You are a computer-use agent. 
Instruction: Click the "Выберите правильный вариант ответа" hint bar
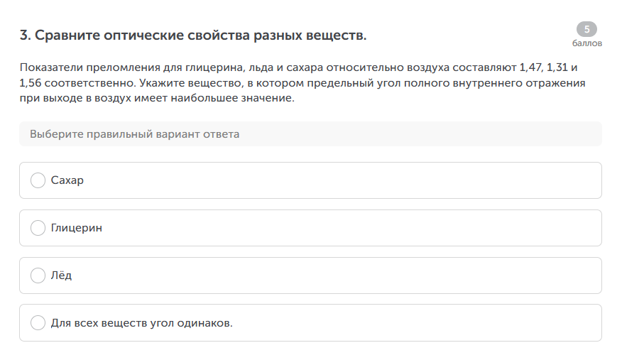[x=310, y=134]
